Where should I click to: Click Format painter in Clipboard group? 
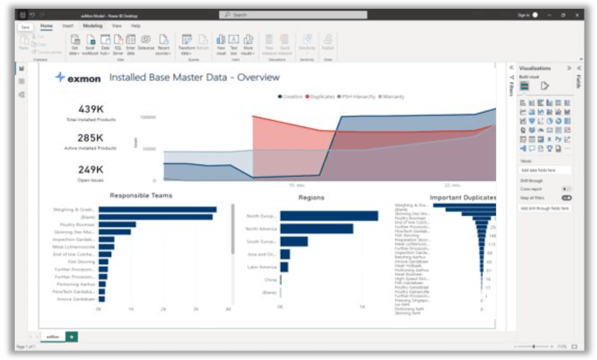(x=47, y=52)
